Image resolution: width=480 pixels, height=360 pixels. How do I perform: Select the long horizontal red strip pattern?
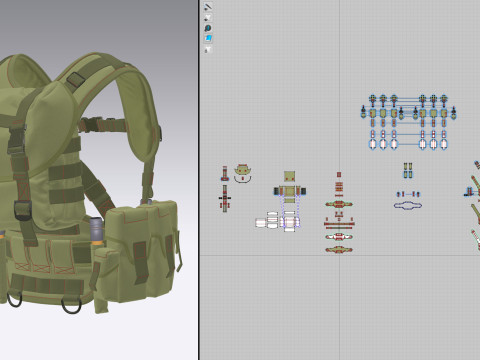[x=339, y=224]
